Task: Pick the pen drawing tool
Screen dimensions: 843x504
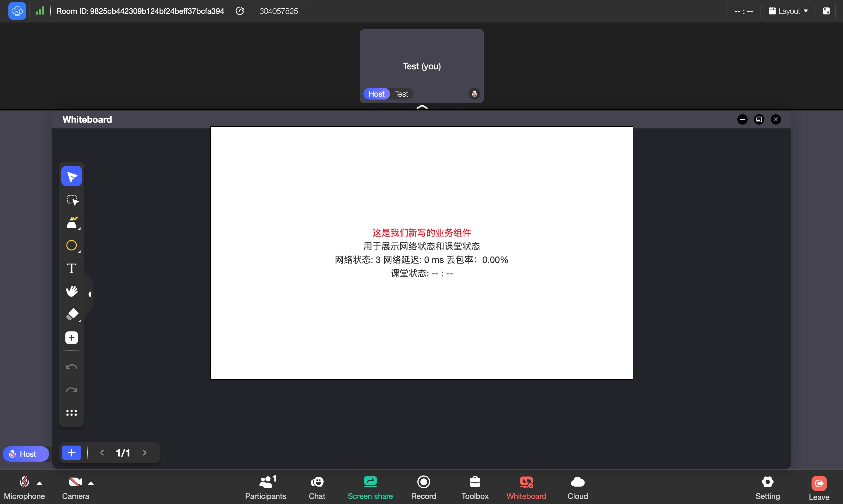Action: click(x=72, y=223)
